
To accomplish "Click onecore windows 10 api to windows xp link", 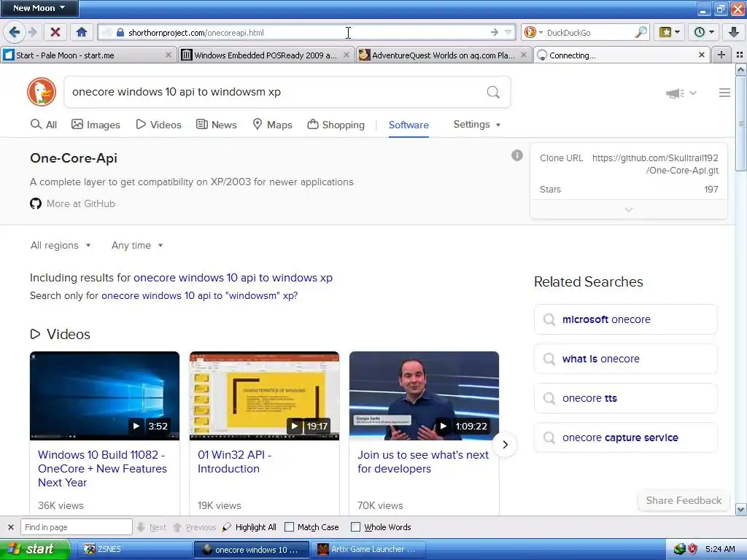I will point(233,278).
